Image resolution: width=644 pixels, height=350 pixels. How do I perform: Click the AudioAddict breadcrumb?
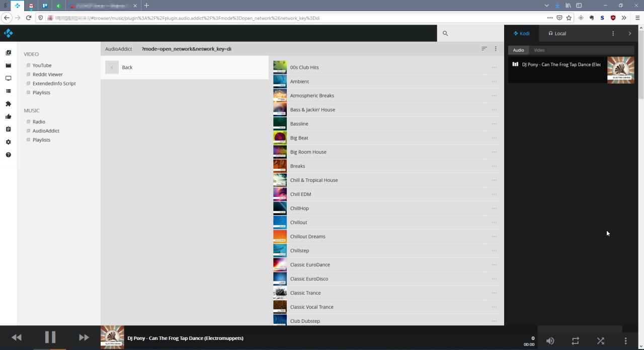118,49
